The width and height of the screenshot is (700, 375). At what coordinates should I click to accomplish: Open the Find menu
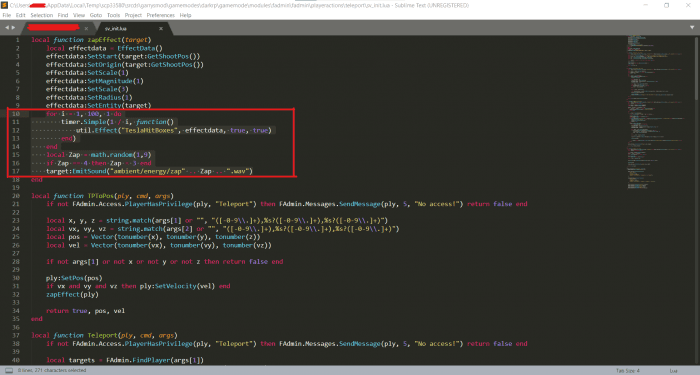click(x=63, y=15)
